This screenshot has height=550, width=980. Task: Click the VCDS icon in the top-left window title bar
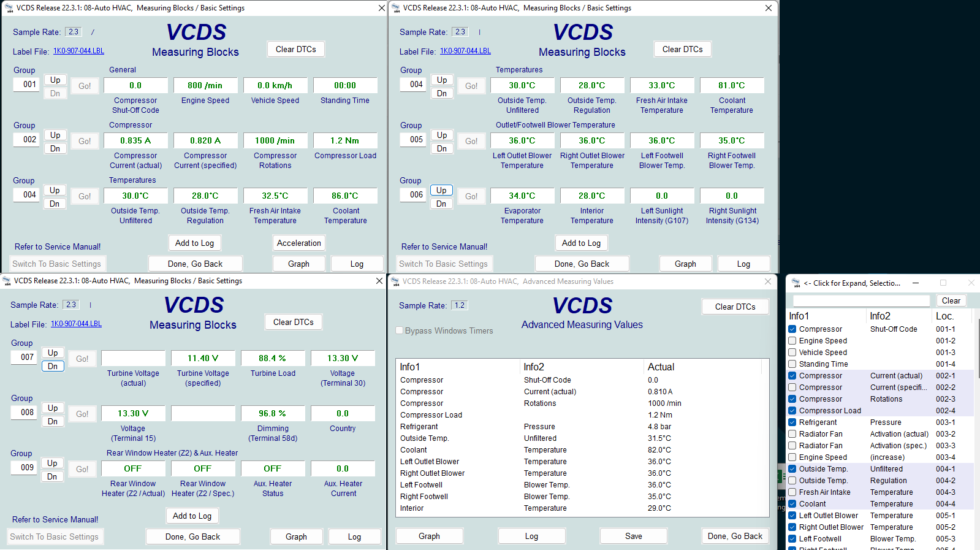[x=9, y=8]
